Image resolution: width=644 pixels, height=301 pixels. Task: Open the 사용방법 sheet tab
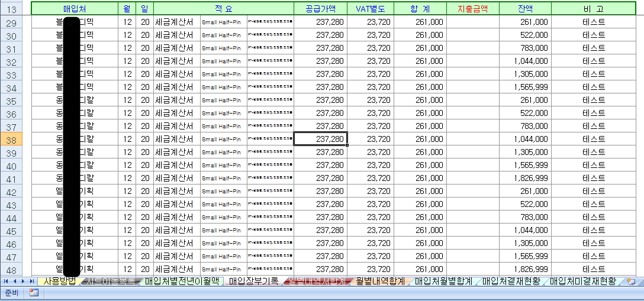coord(60,281)
